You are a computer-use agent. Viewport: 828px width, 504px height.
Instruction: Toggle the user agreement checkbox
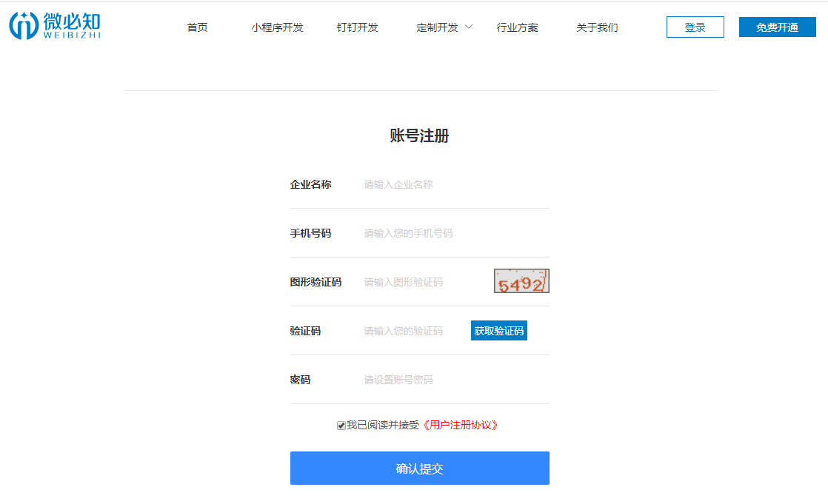click(x=341, y=426)
